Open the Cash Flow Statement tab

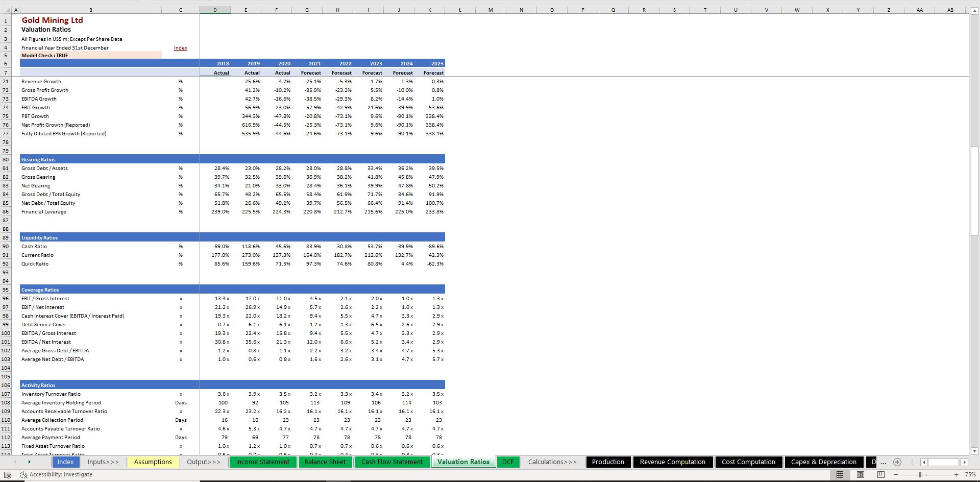pyautogui.click(x=391, y=462)
